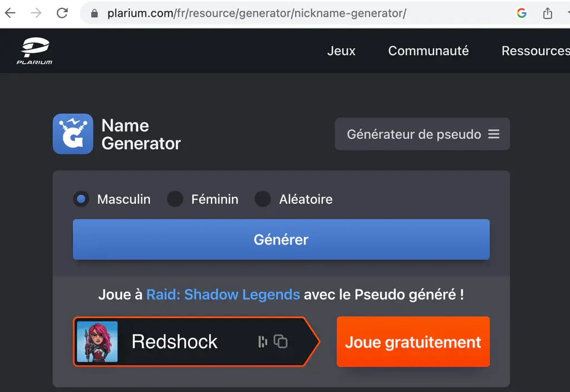This screenshot has width=570, height=392.
Task: Click the Google icon in the address bar
Action: tap(522, 13)
